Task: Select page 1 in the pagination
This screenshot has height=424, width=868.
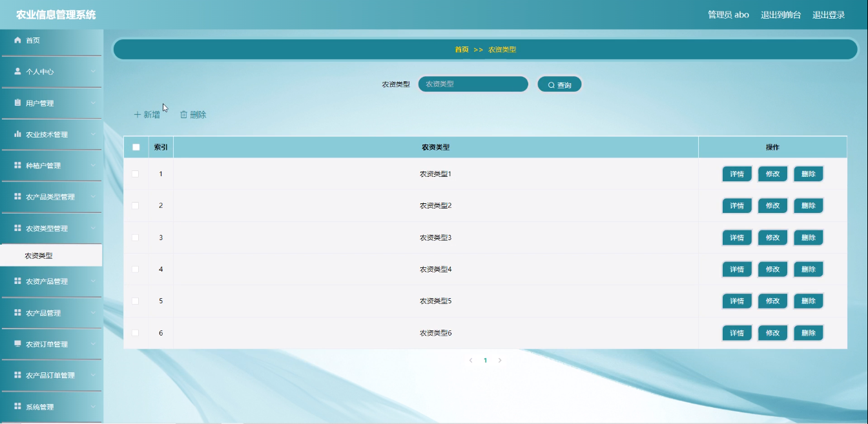Action: click(x=485, y=360)
